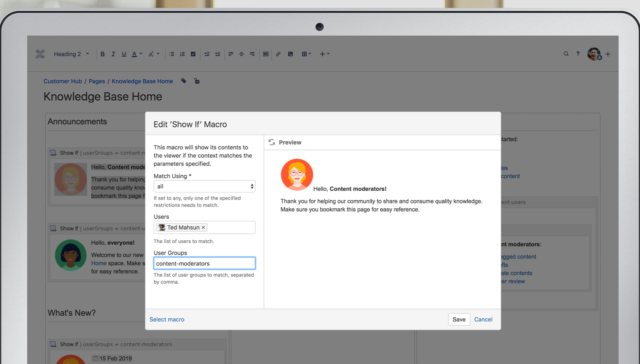This screenshot has height=364, width=640.
Task: Click the Bold formatting icon
Action: point(102,54)
